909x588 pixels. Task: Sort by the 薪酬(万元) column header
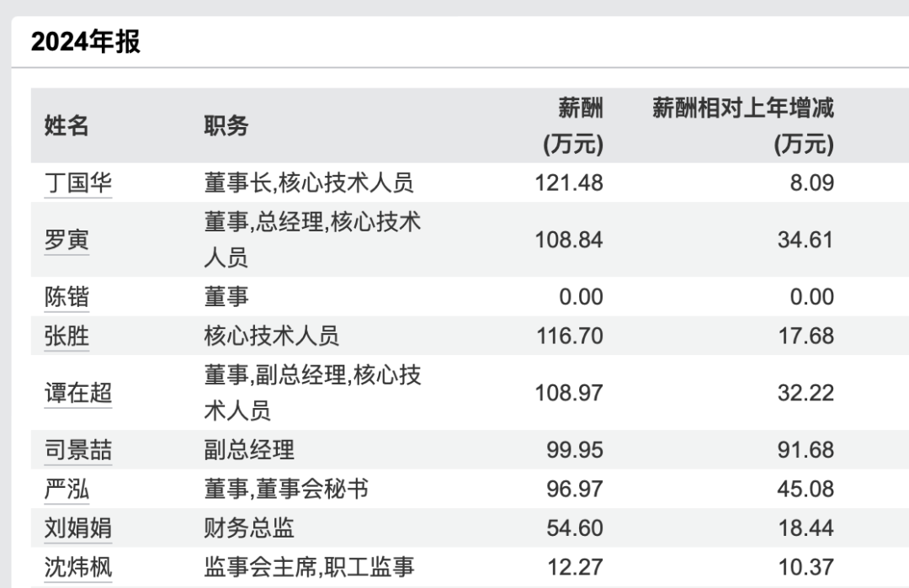coord(573,126)
